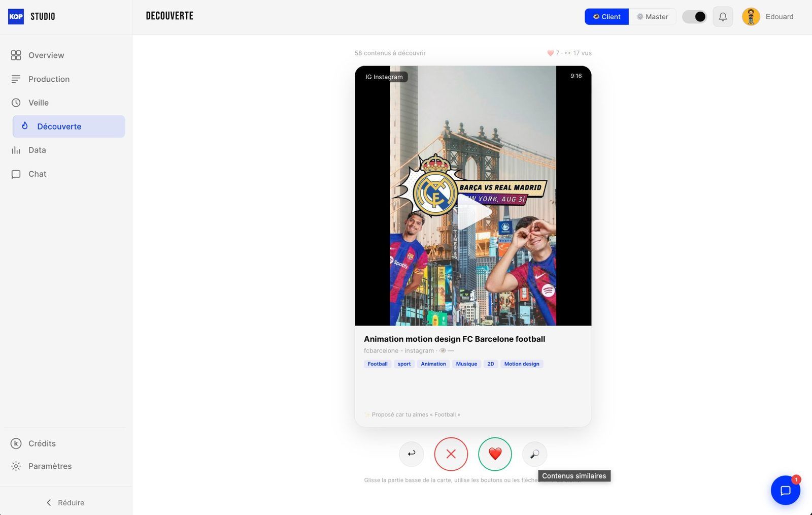Switch to Client mode
The width and height of the screenshot is (812, 515).
606,17
